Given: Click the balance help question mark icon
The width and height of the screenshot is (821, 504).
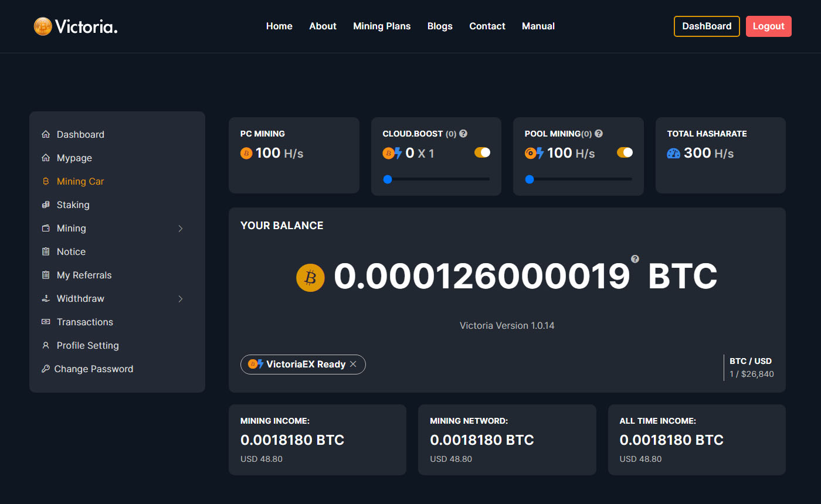Looking at the screenshot, I should click(635, 259).
